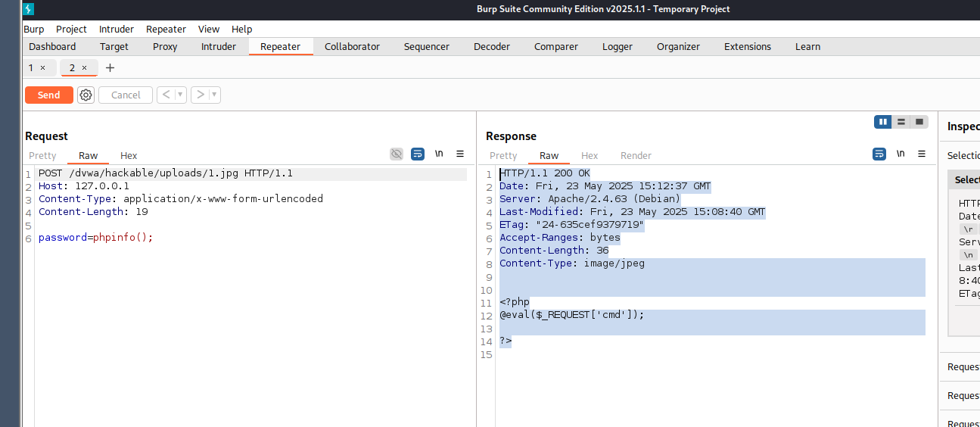This screenshot has height=427, width=980.
Task: Click the password=phpinfo(); body line
Action: click(96, 238)
